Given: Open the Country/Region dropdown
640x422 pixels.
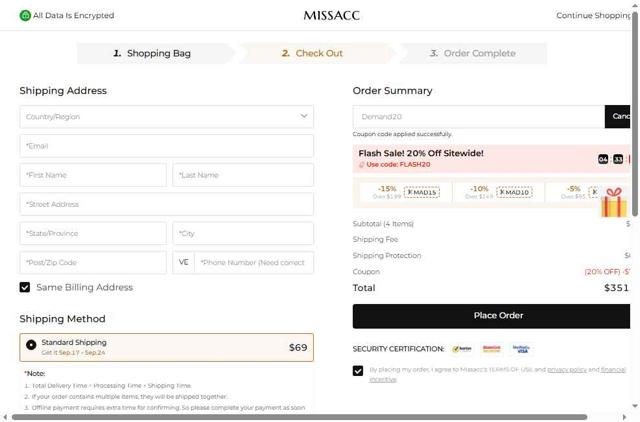Looking at the screenshot, I should pos(167,117).
